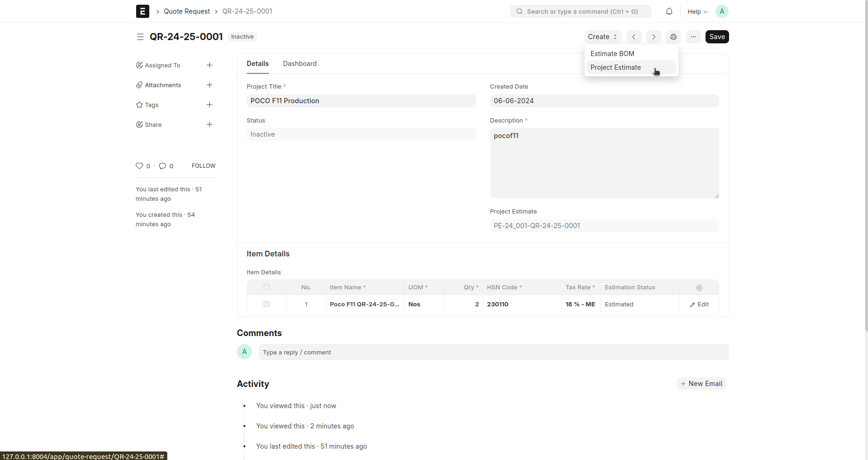This screenshot has width=868, height=460.
Task: Open the print icon button
Action: (x=673, y=37)
